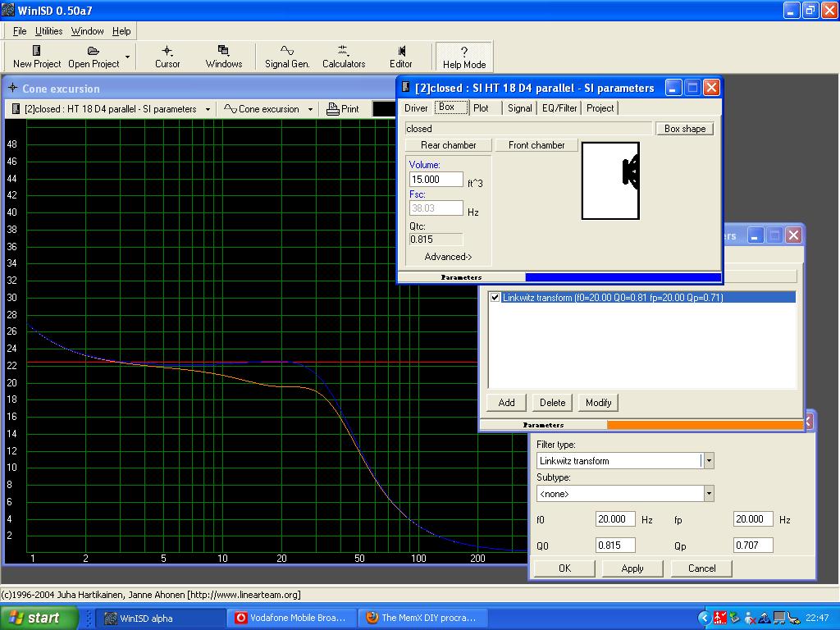Click the project window title bar icon
The height and width of the screenshot is (630, 840).
click(406, 87)
